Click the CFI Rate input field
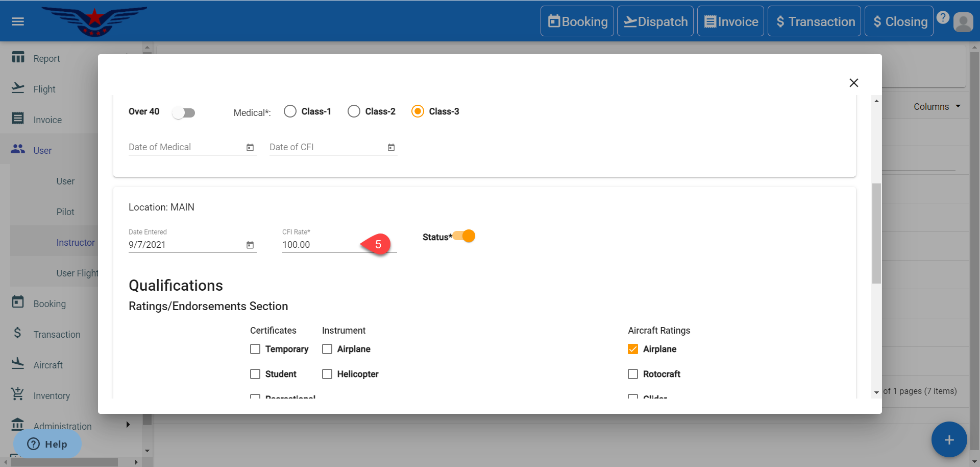980x467 pixels. point(319,245)
